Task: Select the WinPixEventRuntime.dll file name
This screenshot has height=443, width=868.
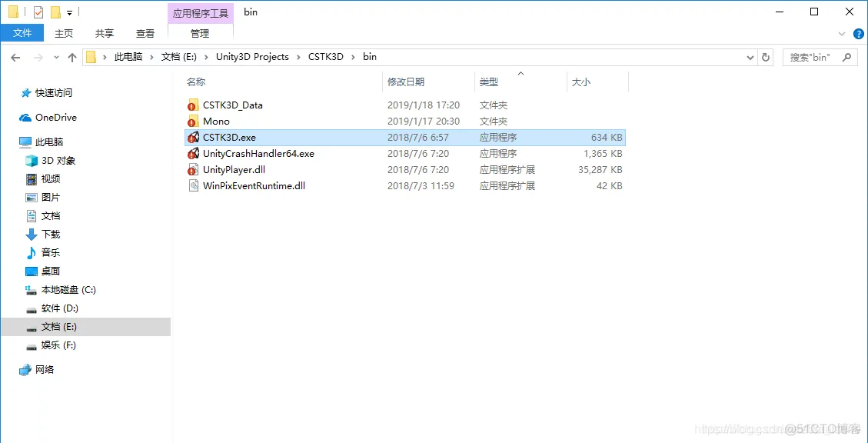Action: click(254, 185)
